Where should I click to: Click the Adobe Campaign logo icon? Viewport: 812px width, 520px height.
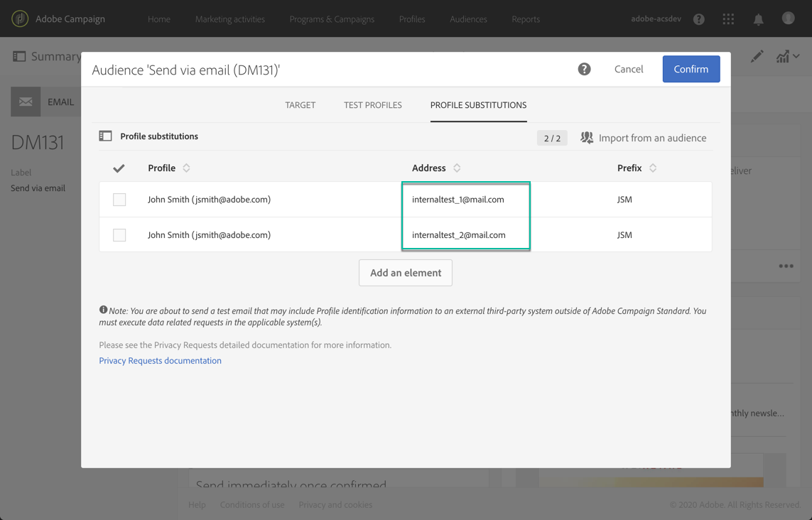tap(20, 18)
